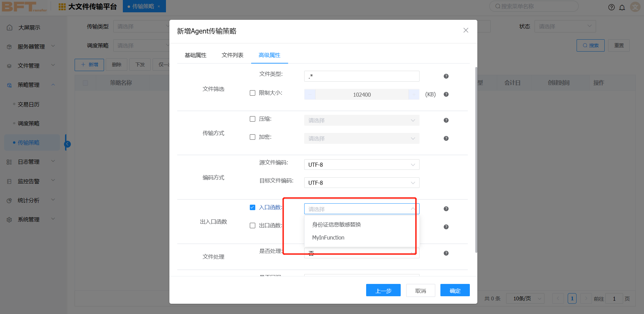Click the 搜索 button
This screenshot has width=644, height=314.
(591, 45)
